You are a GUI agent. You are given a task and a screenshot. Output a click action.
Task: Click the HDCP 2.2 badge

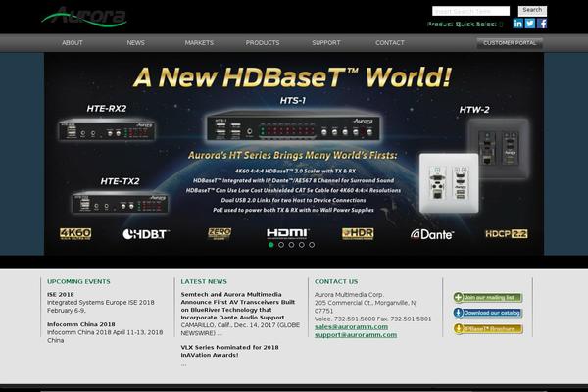(507, 234)
